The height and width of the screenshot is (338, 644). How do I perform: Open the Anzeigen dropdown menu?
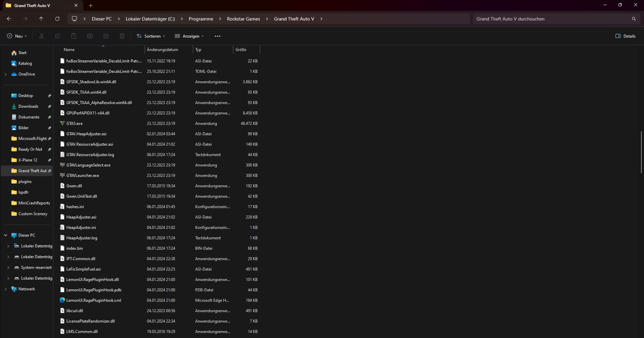point(189,36)
